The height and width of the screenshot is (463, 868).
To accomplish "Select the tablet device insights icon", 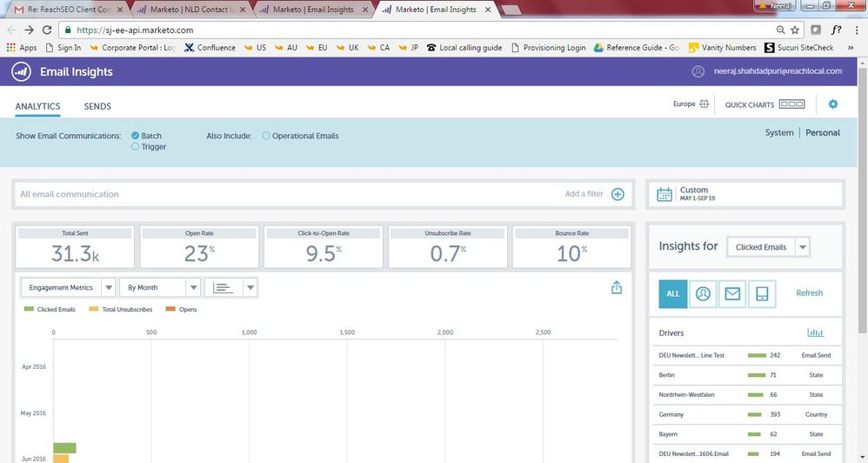I will (x=762, y=294).
